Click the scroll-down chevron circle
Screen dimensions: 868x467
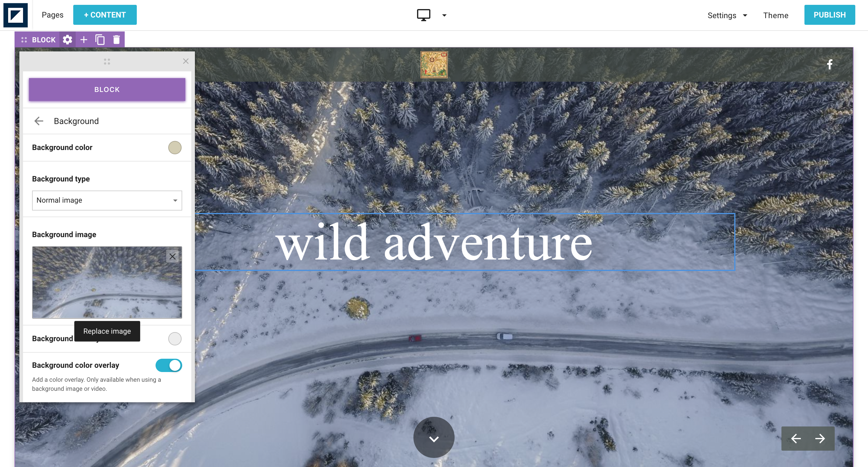point(434,437)
